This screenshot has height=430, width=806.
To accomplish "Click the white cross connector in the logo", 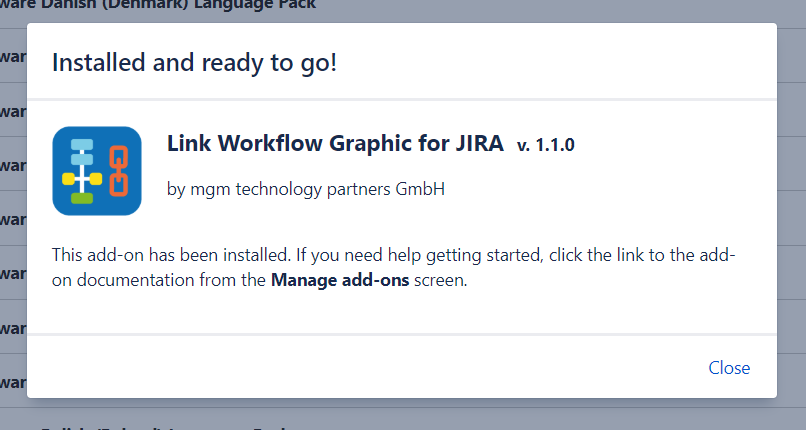I will point(82,179).
